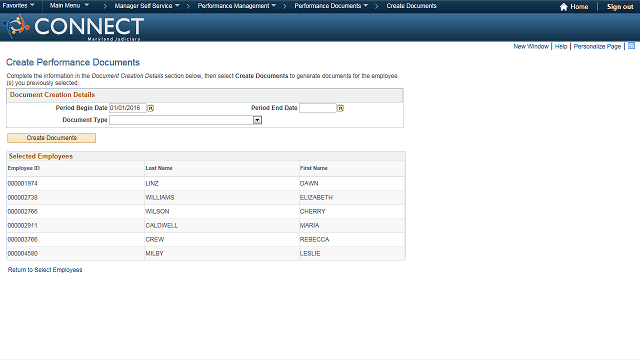Click first name LESLIE
This screenshot has height=360, width=640.
point(310,253)
